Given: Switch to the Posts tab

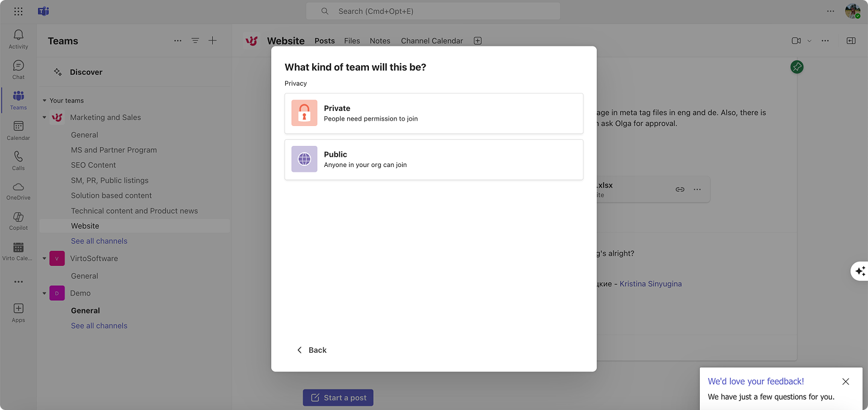Looking at the screenshot, I should (324, 41).
